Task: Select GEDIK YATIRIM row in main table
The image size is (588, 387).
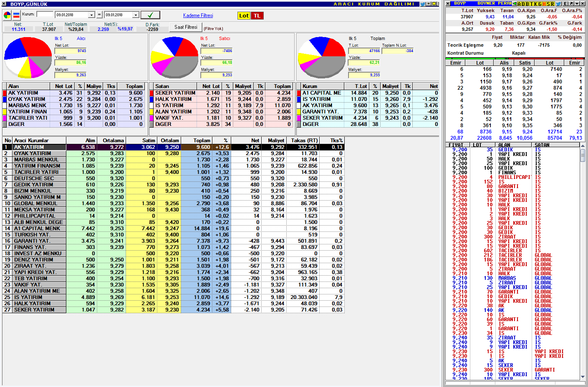Action: point(173,185)
